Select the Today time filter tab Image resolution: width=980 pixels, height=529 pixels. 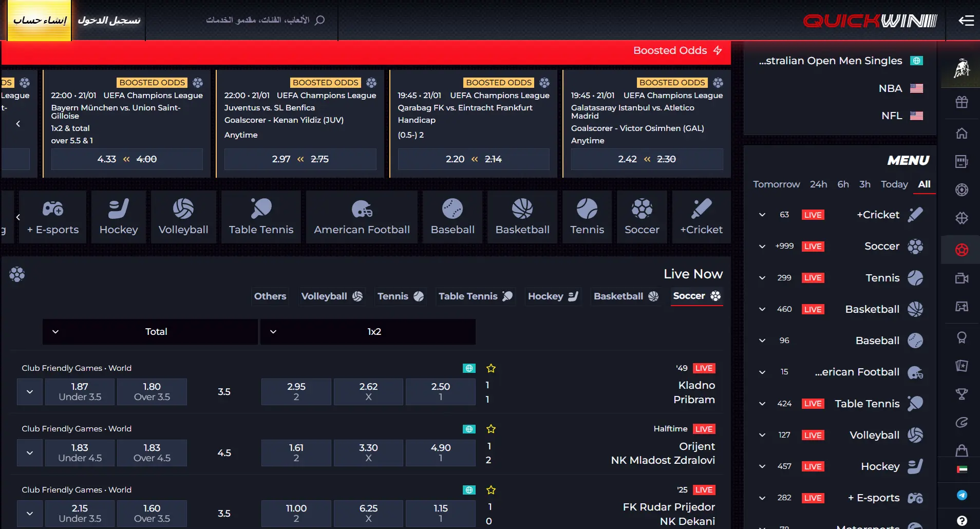pyautogui.click(x=894, y=184)
